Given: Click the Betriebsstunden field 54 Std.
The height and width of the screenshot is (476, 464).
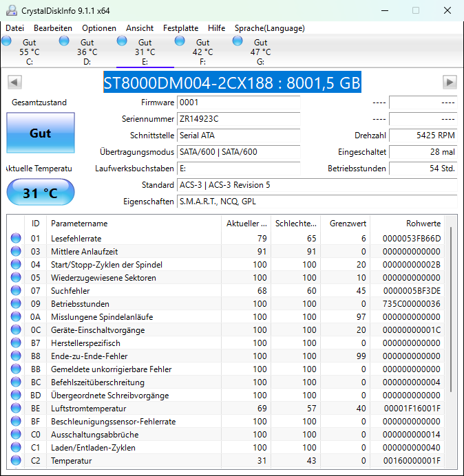Looking at the screenshot, I should tap(423, 169).
